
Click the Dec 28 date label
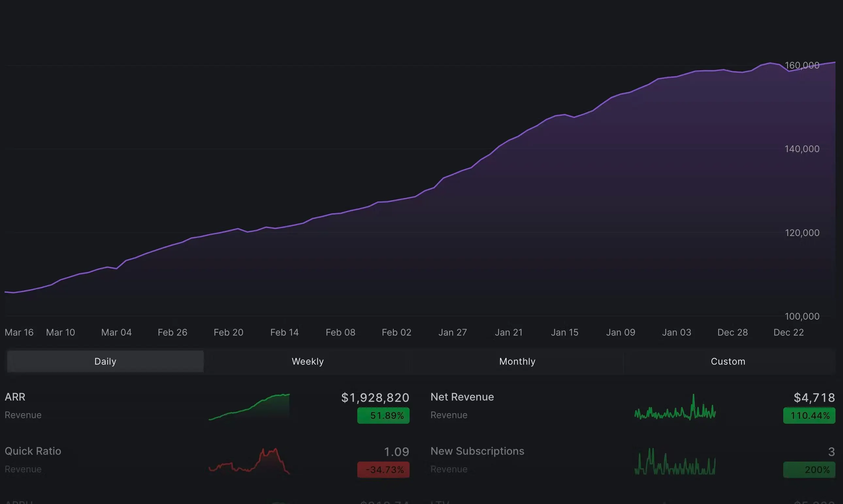(x=733, y=332)
